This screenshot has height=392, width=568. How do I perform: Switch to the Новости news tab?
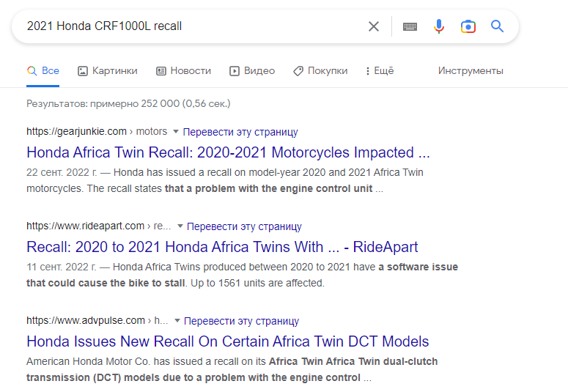[x=183, y=71]
